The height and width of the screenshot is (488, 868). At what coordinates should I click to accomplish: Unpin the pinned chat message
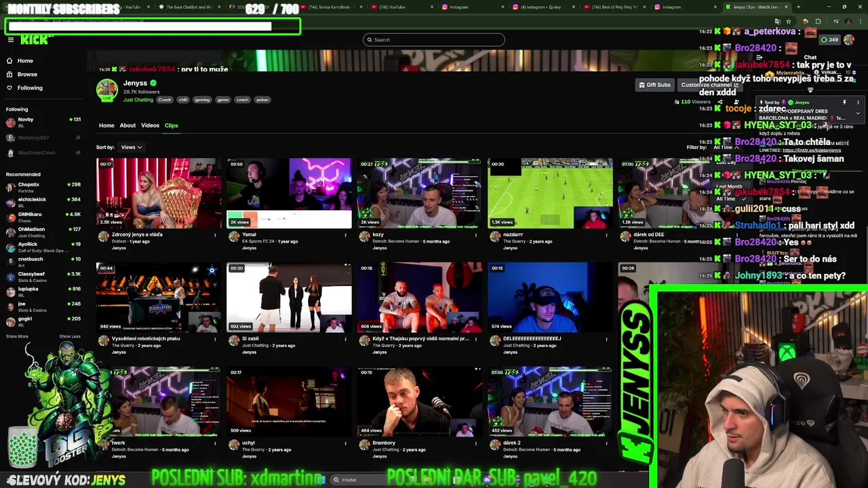coord(844,102)
